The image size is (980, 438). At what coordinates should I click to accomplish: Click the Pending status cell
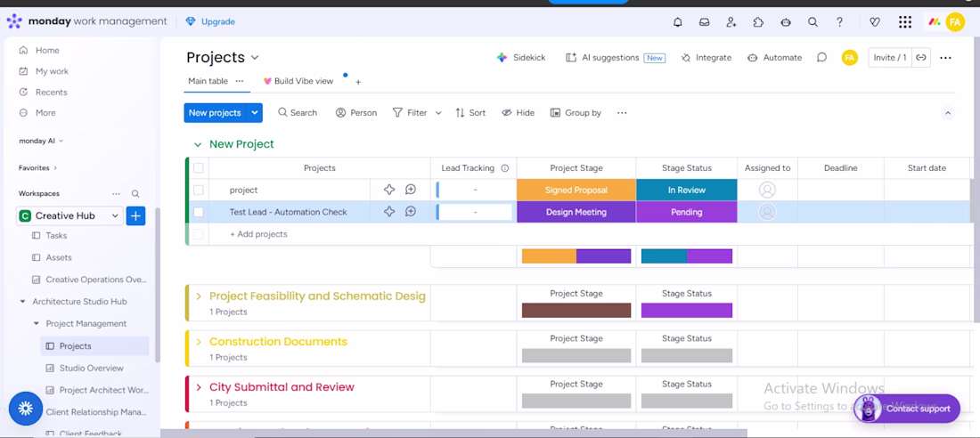(687, 212)
